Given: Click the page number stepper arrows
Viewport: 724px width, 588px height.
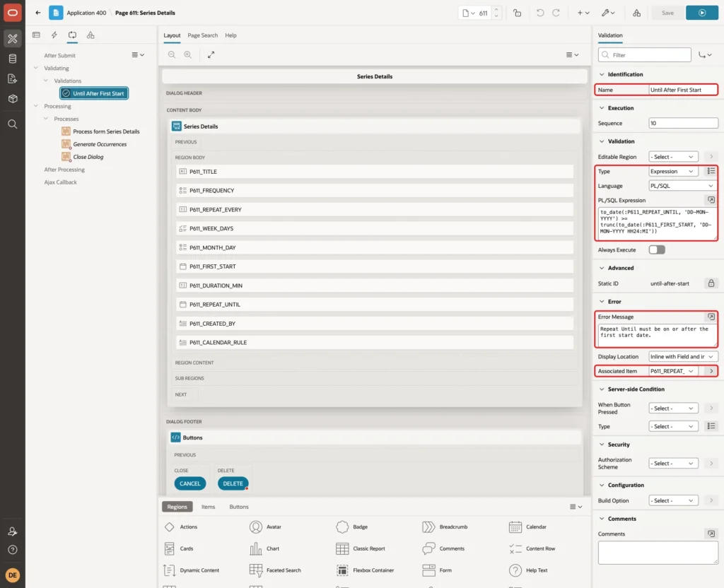Looking at the screenshot, I should [496, 13].
